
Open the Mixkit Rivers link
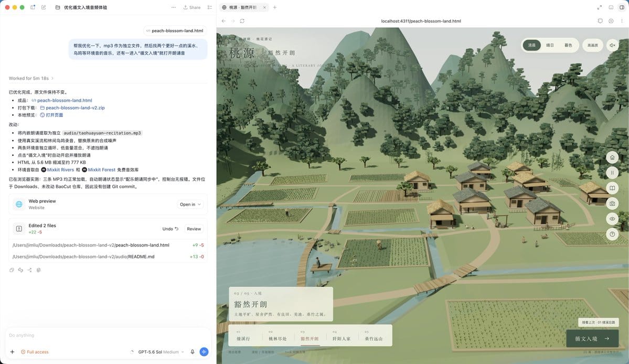(58, 169)
